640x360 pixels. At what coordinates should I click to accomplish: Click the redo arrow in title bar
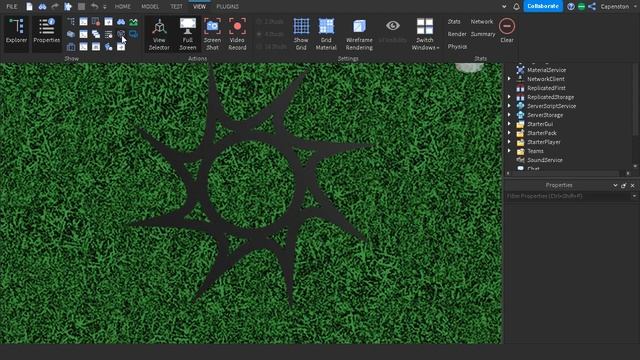click(55, 7)
